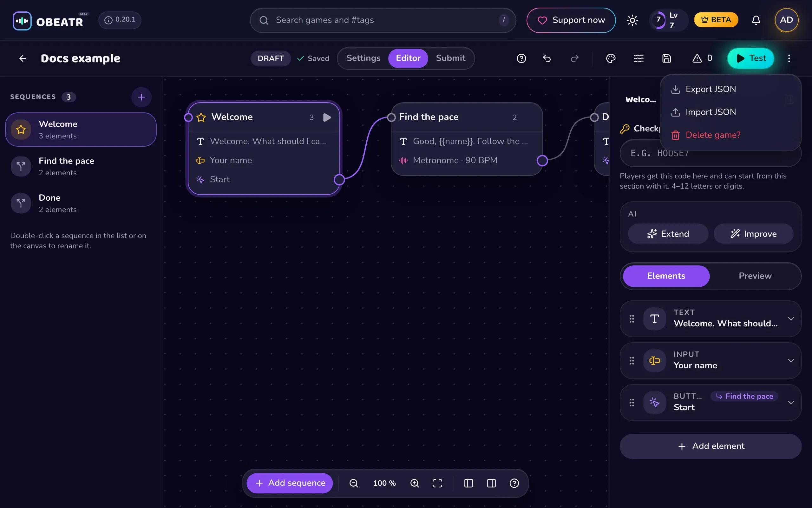812x508 pixels.
Task: Zoom out the canvas
Action: (x=354, y=483)
